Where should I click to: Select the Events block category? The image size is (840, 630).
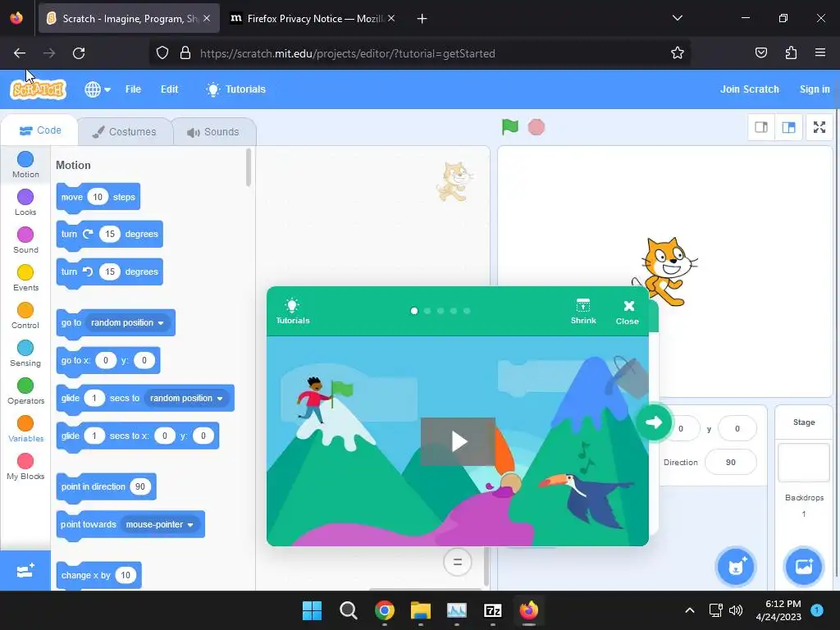tap(25, 277)
